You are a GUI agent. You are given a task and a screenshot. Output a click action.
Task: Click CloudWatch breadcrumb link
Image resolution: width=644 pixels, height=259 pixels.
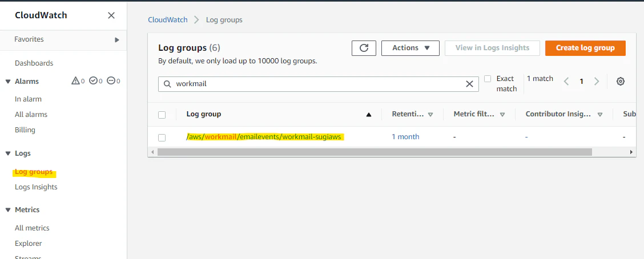(168, 20)
